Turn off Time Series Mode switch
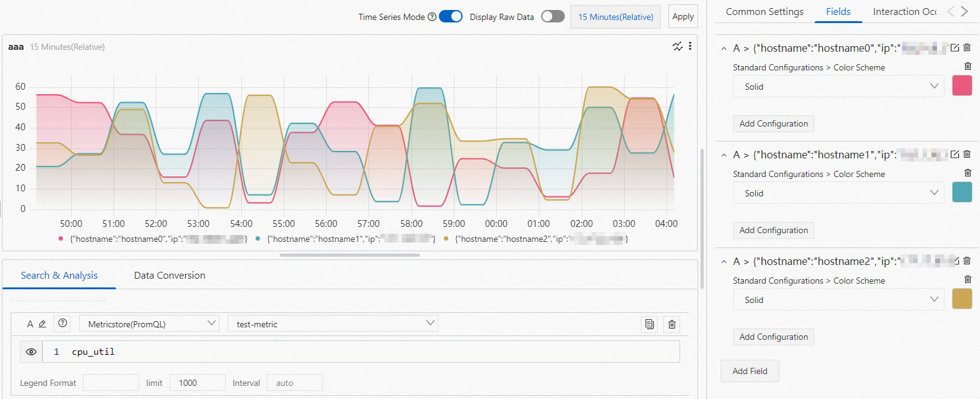This screenshot has height=399, width=980. click(451, 16)
